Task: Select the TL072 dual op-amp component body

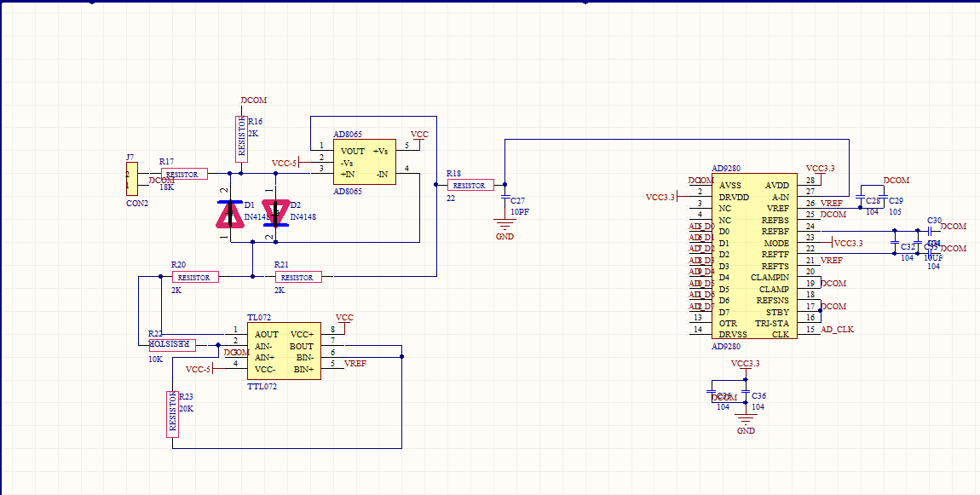Action: [x=284, y=351]
